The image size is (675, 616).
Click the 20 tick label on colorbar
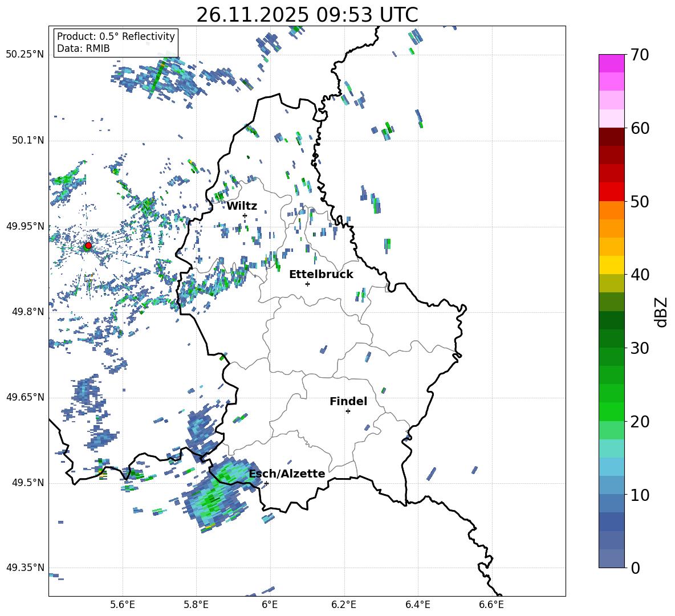point(640,421)
